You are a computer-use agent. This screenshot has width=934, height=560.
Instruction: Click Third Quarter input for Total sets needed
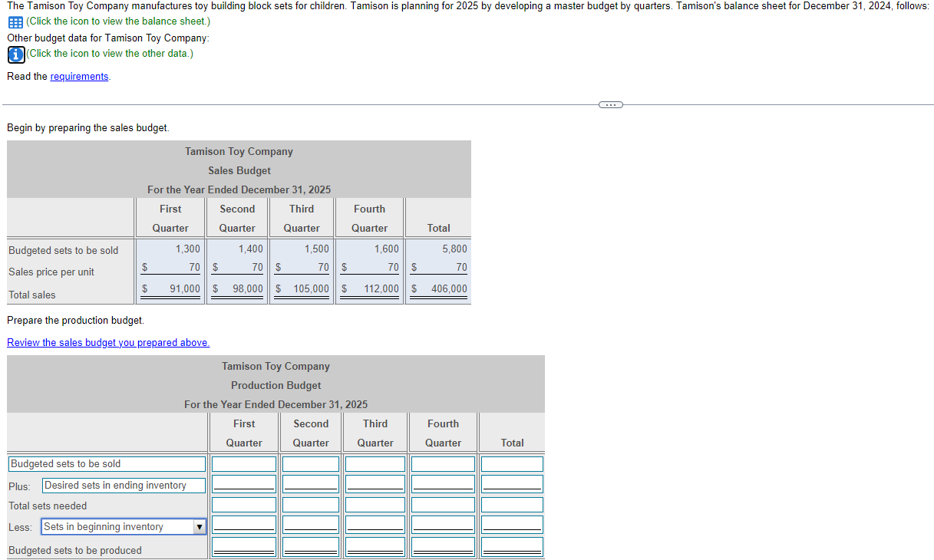[x=375, y=505]
